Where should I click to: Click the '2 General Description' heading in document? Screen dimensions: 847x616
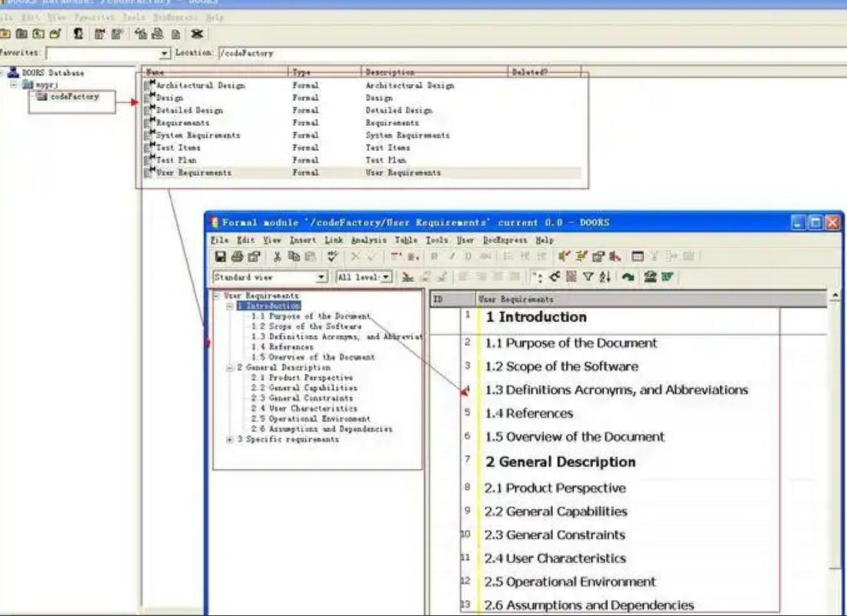[560, 462]
